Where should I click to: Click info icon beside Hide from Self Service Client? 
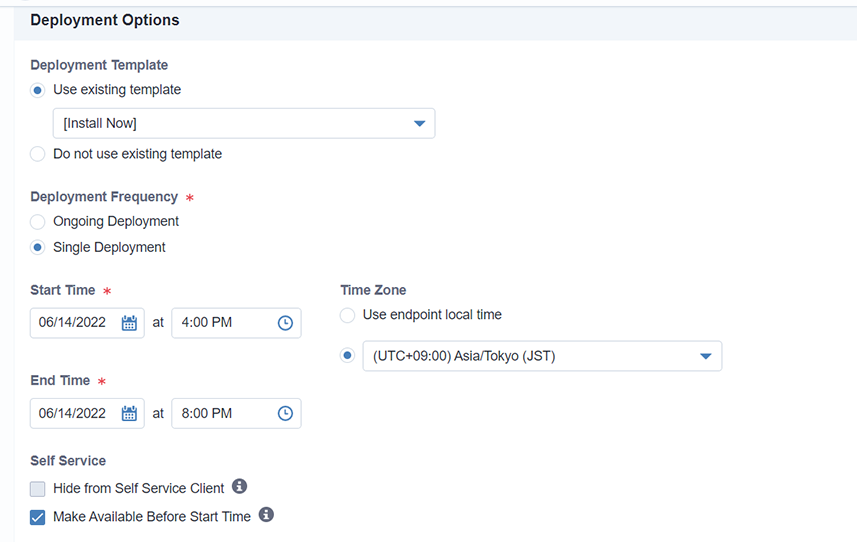click(240, 487)
